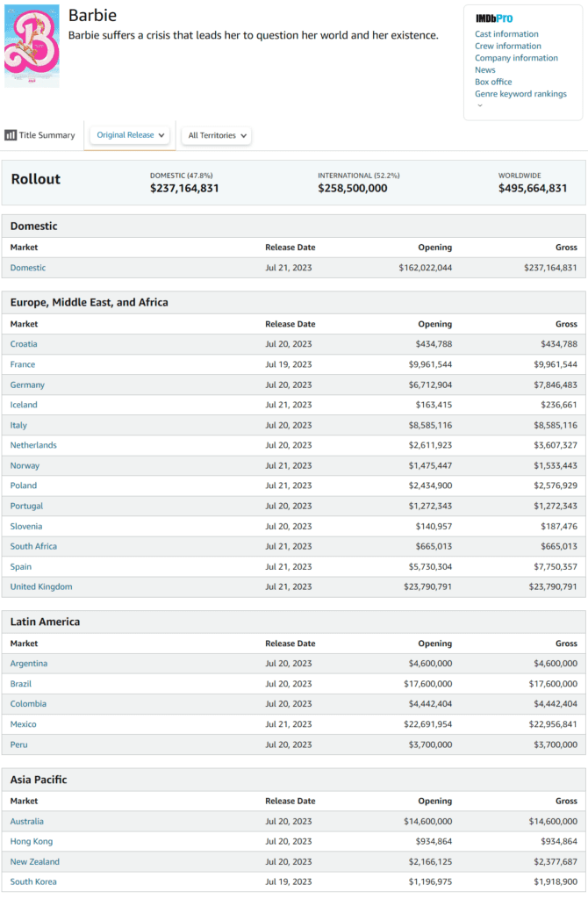Open Genre keyword rankings
The height and width of the screenshot is (899, 588).
click(520, 94)
